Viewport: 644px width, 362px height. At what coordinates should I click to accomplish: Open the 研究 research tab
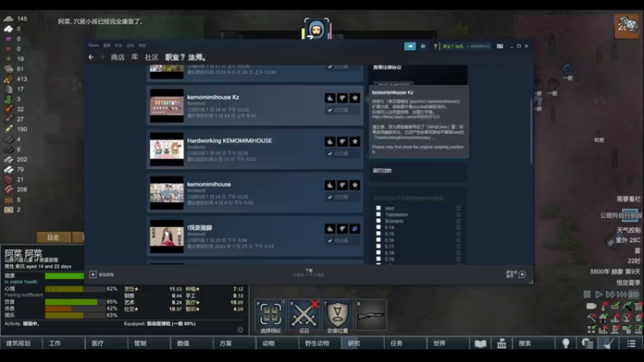[x=362, y=343]
